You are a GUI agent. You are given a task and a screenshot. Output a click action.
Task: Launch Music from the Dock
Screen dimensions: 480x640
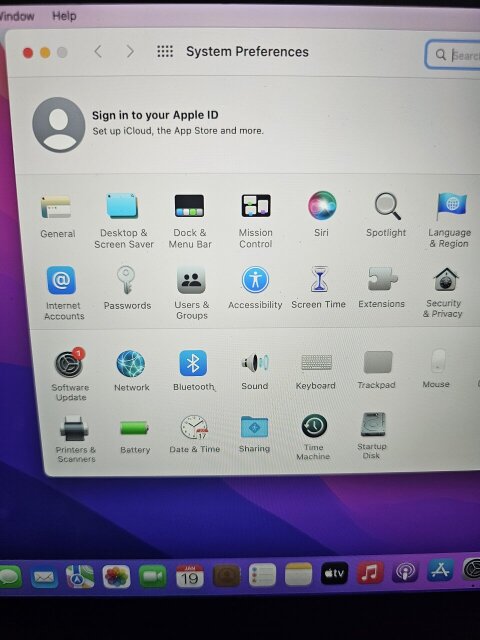370,572
